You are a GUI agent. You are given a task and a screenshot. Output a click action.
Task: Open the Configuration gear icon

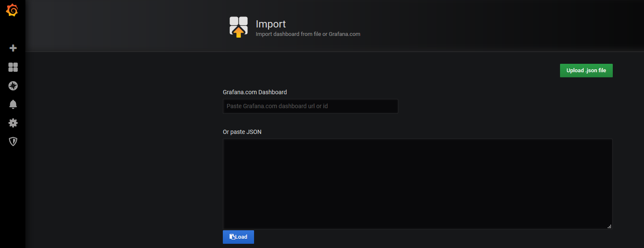click(13, 123)
